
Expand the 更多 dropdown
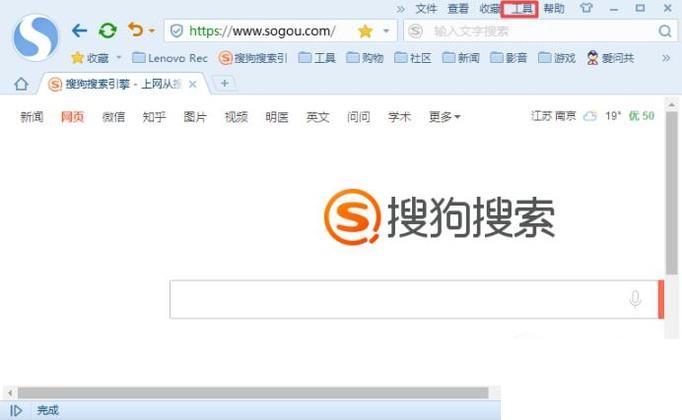click(x=445, y=117)
